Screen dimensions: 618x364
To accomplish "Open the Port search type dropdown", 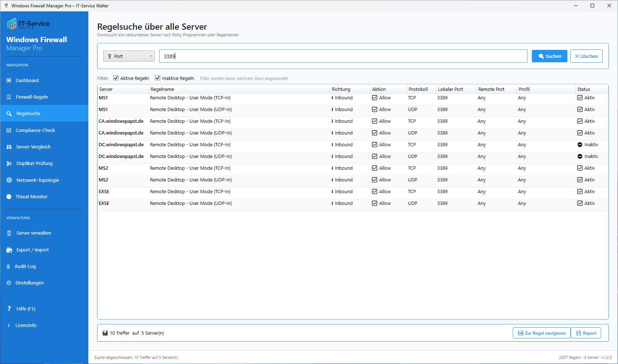I will tap(129, 56).
